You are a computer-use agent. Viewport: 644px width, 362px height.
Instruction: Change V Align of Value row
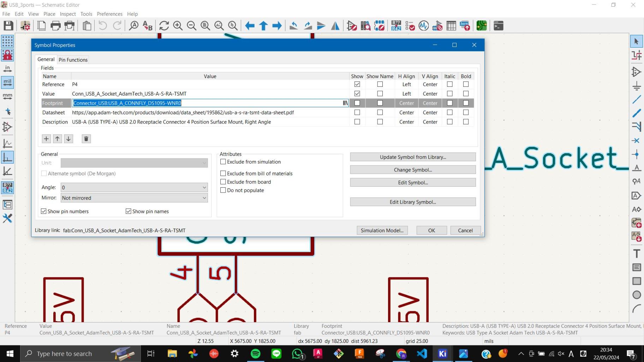[x=430, y=94]
